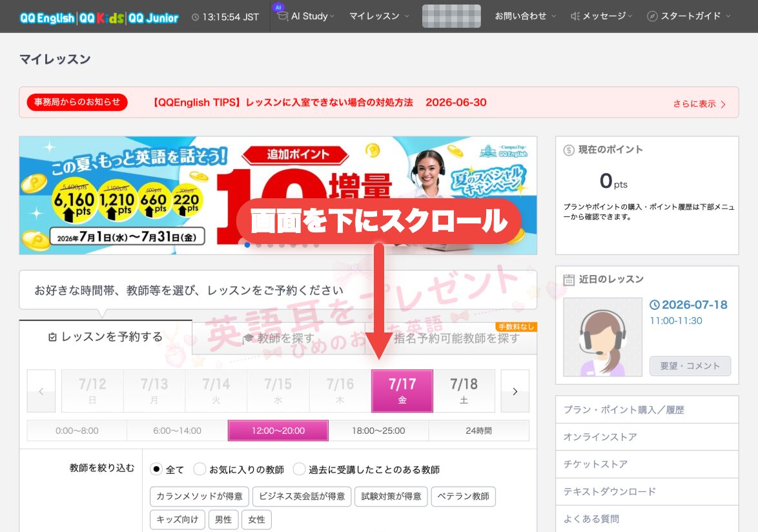Click the clipboard icon in レッスンを予約する tab
Image resolution: width=758 pixels, height=532 pixels.
pos(53,337)
